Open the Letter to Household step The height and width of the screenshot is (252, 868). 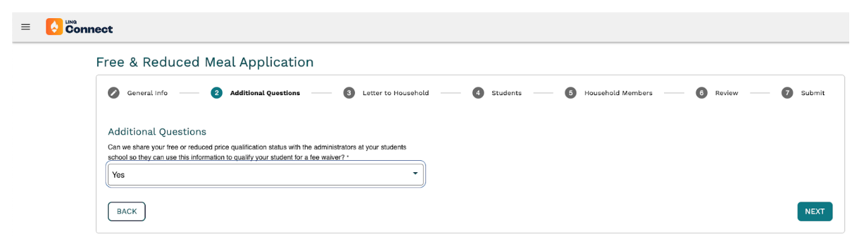click(x=396, y=93)
